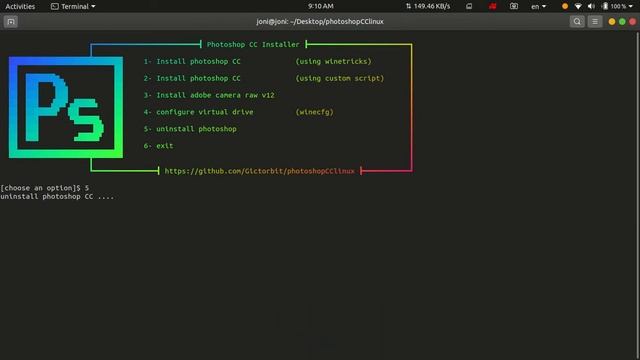Click the terminal vertical scrollbar
This screenshot has height=360, width=640.
pos(638,195)
